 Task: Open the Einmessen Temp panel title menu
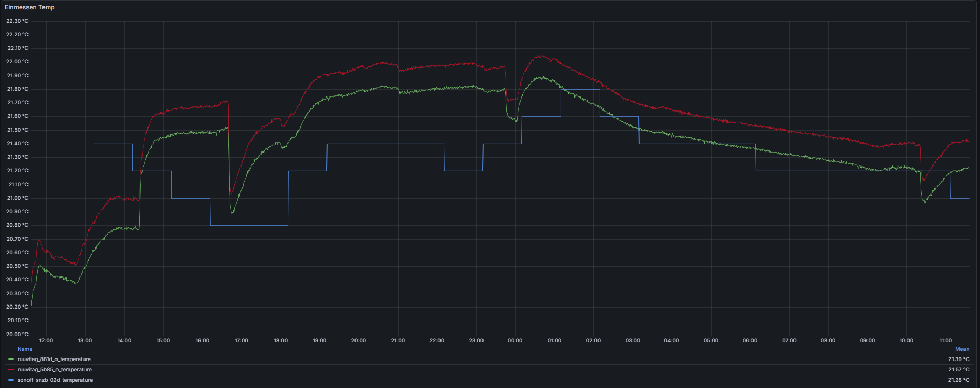[x=30, y=7]
